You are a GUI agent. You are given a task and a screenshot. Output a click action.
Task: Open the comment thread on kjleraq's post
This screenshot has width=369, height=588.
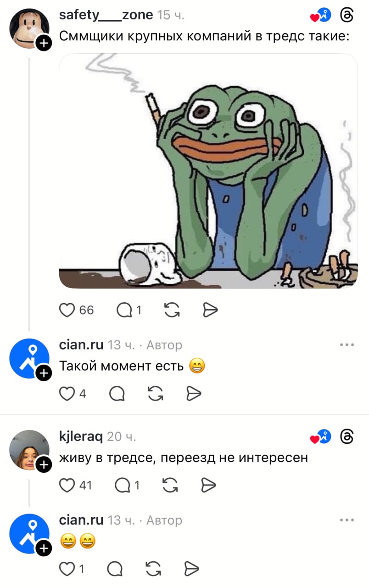tap(123, 485)
